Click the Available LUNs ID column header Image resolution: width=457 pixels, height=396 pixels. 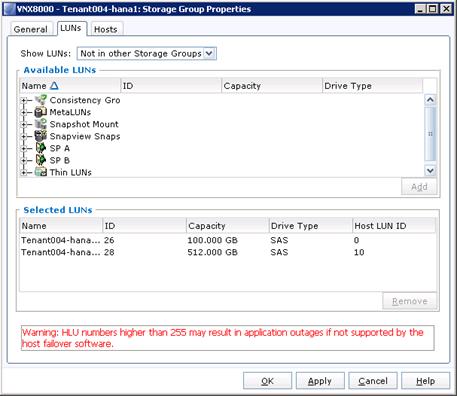point(171,86)
